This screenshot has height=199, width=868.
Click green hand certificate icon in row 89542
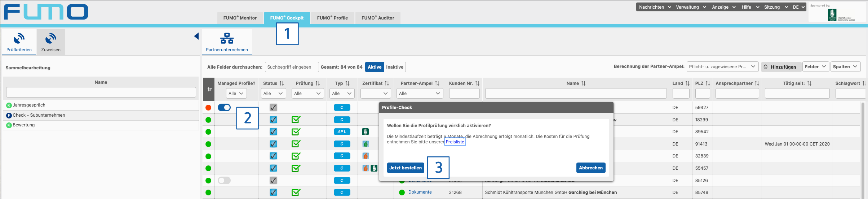tap(365, 132)
